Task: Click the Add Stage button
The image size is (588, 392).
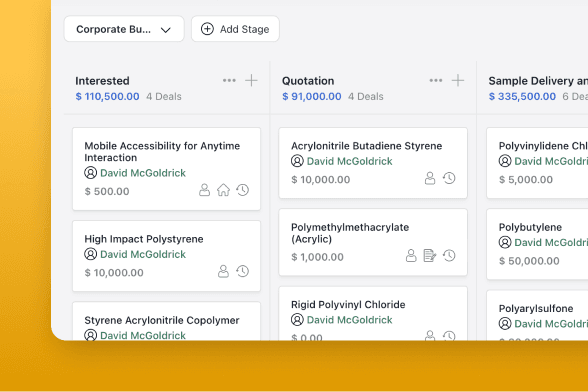Action: point(235,29)
